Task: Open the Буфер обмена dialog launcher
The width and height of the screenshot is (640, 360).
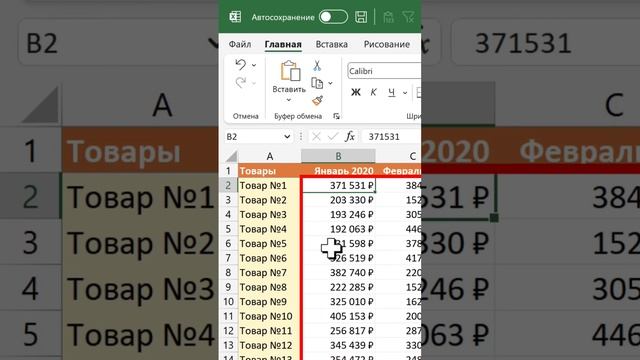Action: [x=336, y=116]
